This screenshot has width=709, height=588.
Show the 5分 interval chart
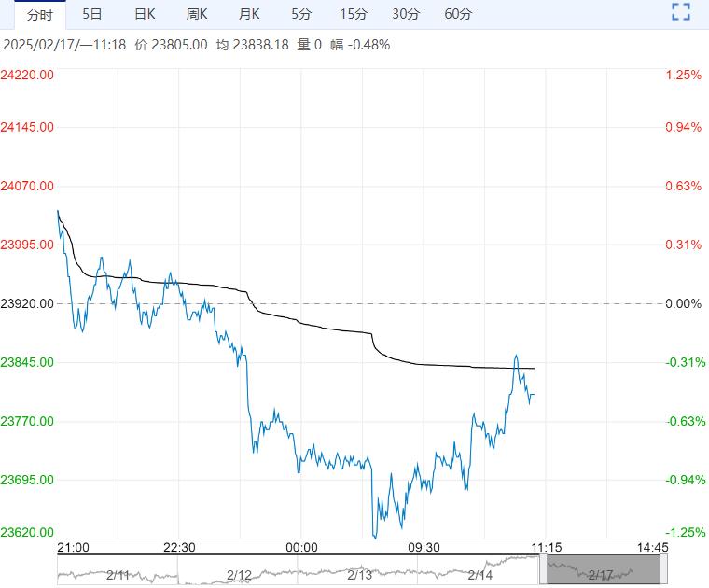click(301, 14)
